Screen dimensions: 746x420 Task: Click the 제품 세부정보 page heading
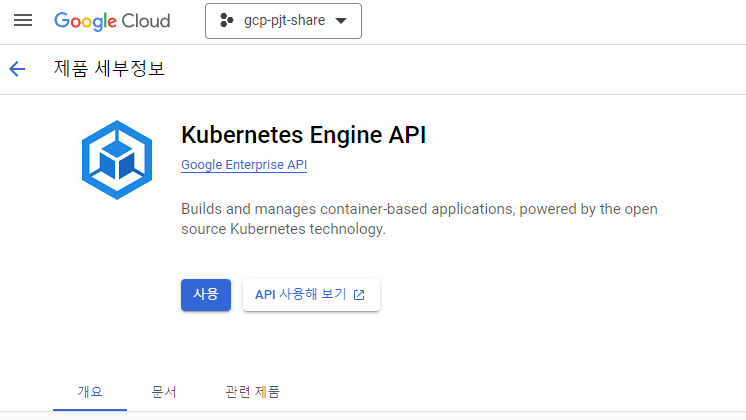point(109,69)
